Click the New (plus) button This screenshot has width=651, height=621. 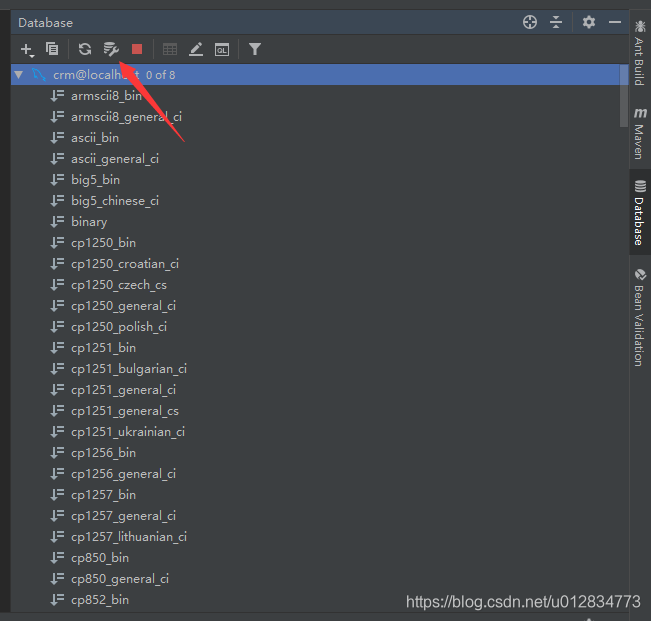click(27, 49)
